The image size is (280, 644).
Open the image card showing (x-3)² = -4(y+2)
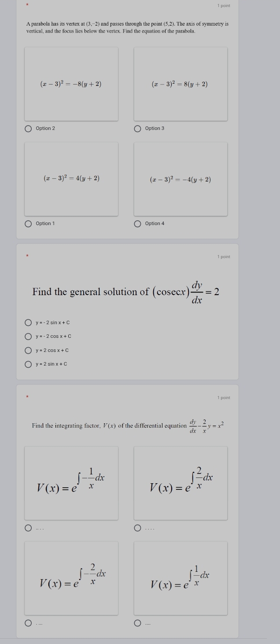tap(181, 179)
